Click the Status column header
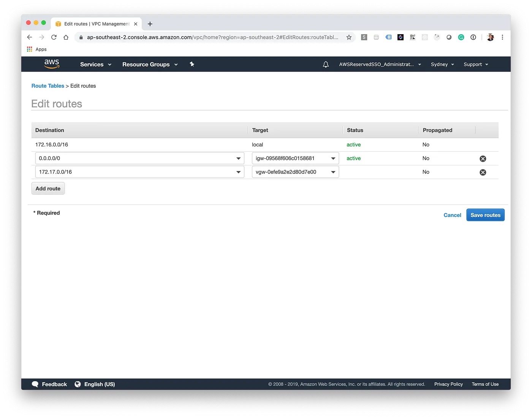This screenshot has width=532, height=418. click(355, 130)
